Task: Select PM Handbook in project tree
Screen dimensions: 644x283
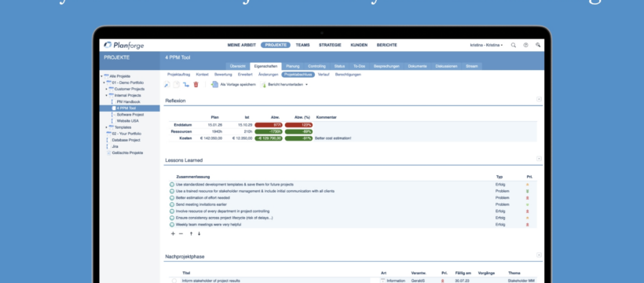Action: 129,101
